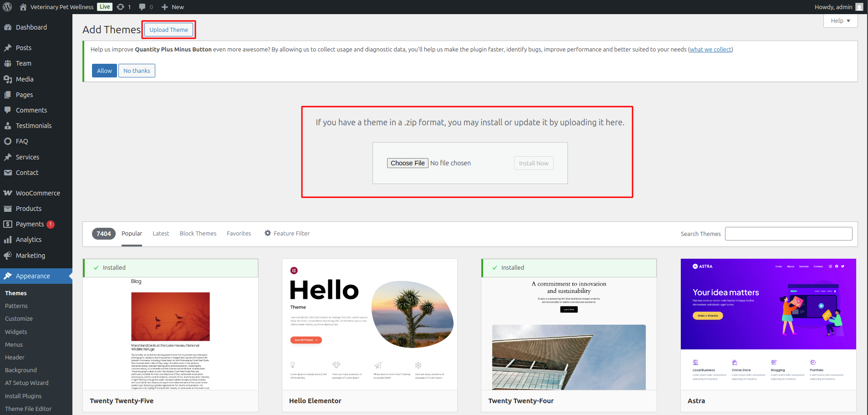This screenshot has height=415, width=868.
Task: Click the Pages icon in the sidebar
Action: coord(8,95)
